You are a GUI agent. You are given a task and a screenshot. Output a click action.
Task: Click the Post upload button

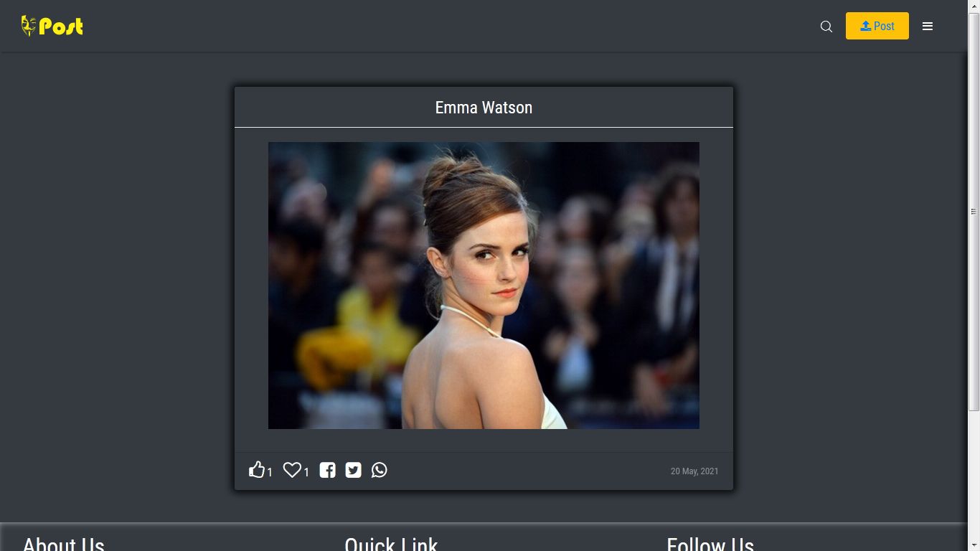(x=877, y=25)
